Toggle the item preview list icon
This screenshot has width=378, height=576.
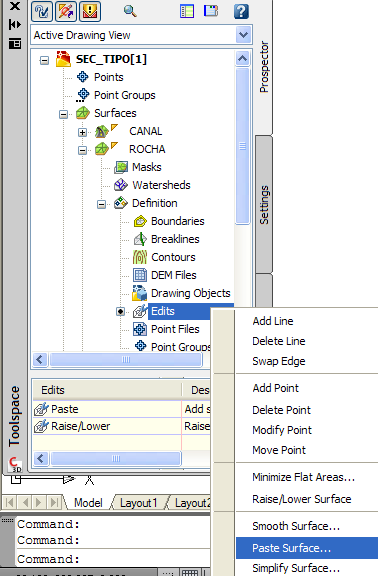click(187, 11)
